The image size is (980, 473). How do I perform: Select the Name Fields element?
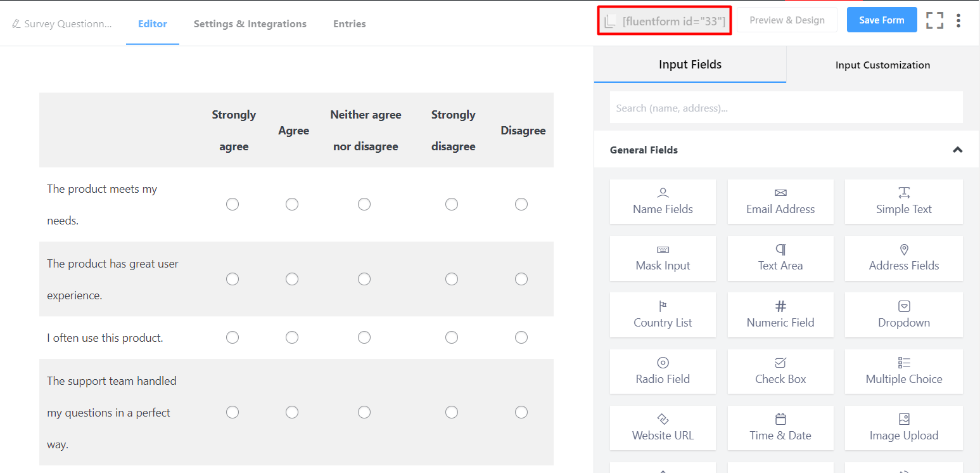tap(663, 201)
